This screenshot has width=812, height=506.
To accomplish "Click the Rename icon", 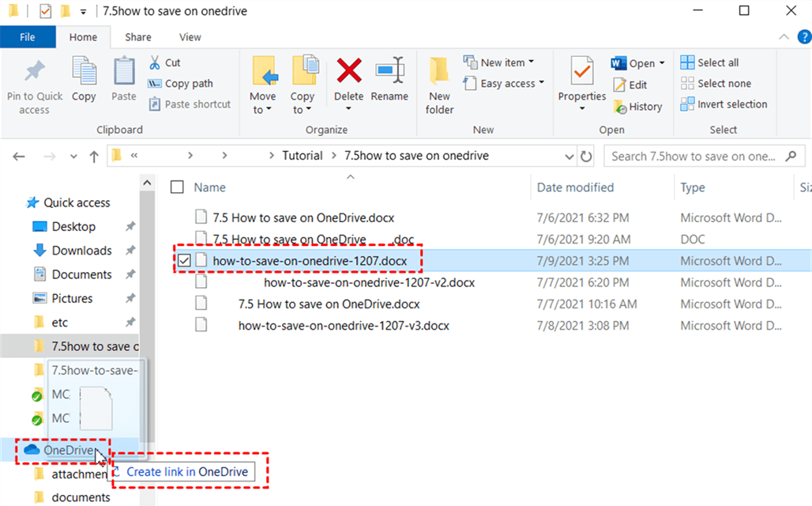I will pos(389,70).
